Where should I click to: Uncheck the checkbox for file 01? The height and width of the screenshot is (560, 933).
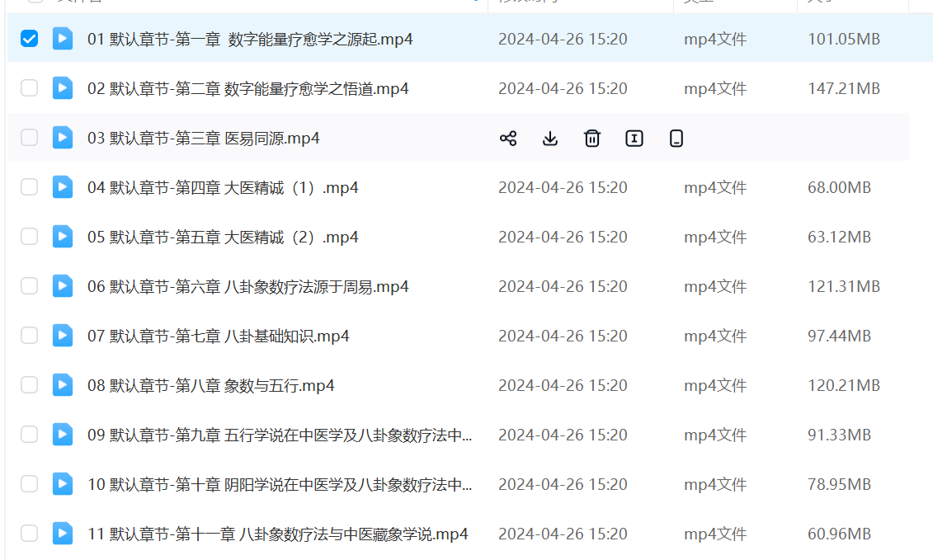click(29, 39)
